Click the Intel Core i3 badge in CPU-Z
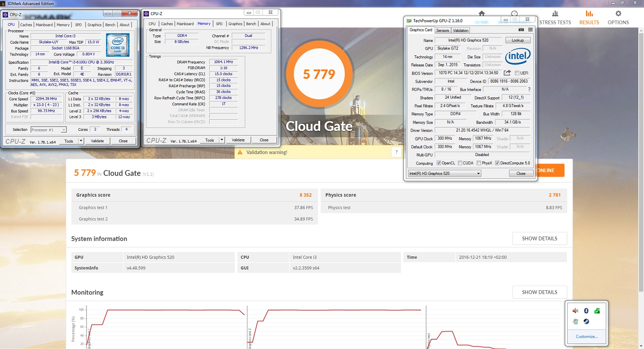This screenshot has height=349, width=644. coord(118,45)
